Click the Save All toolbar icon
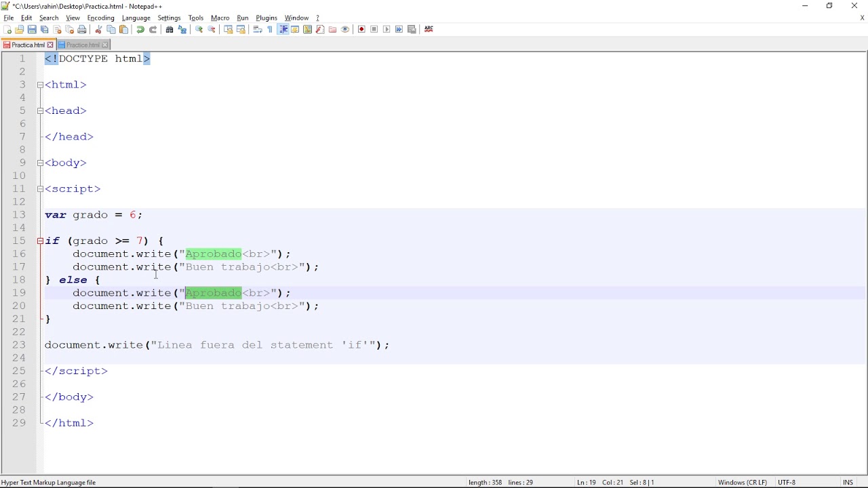868x488 pixels. pos(45,29)
